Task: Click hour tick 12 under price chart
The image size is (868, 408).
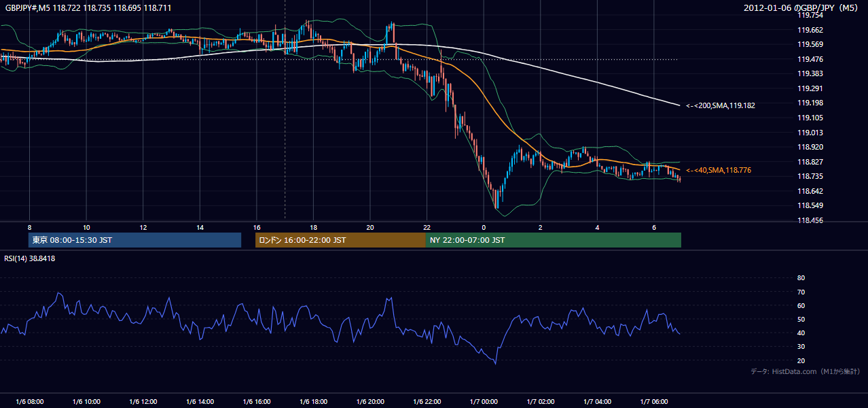Action: [143, 227]
